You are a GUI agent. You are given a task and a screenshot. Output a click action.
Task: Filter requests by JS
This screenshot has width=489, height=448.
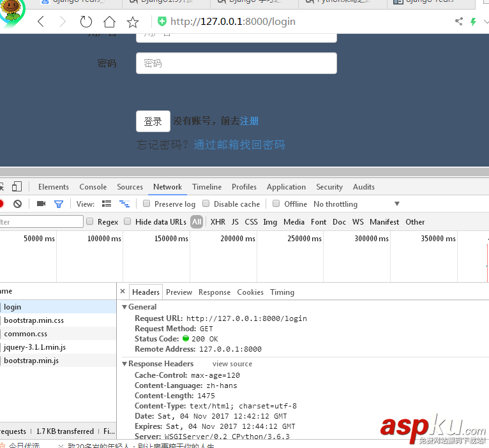235,221
